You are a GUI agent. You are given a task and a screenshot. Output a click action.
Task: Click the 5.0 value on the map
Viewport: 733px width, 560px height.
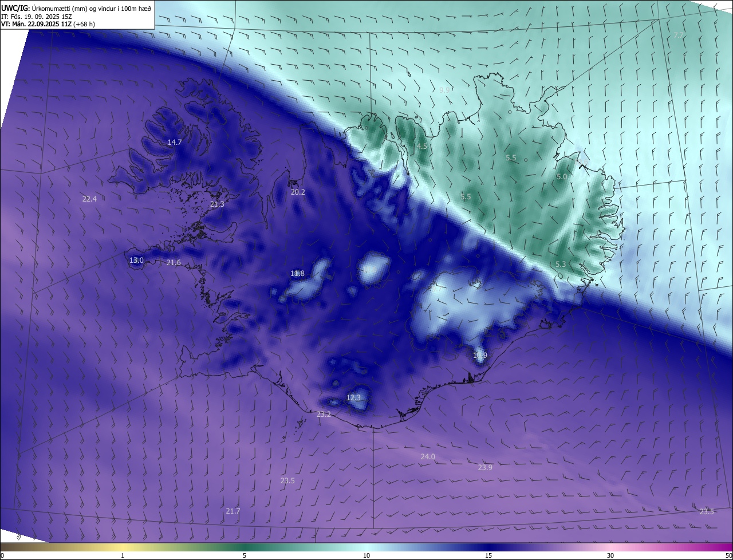(561, 177)
